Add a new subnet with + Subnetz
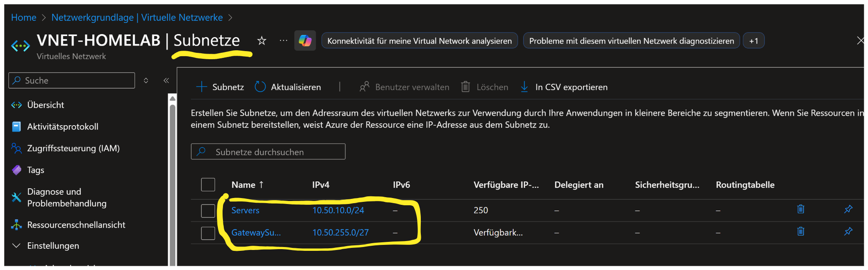868x270 pixels. [220, 87]
